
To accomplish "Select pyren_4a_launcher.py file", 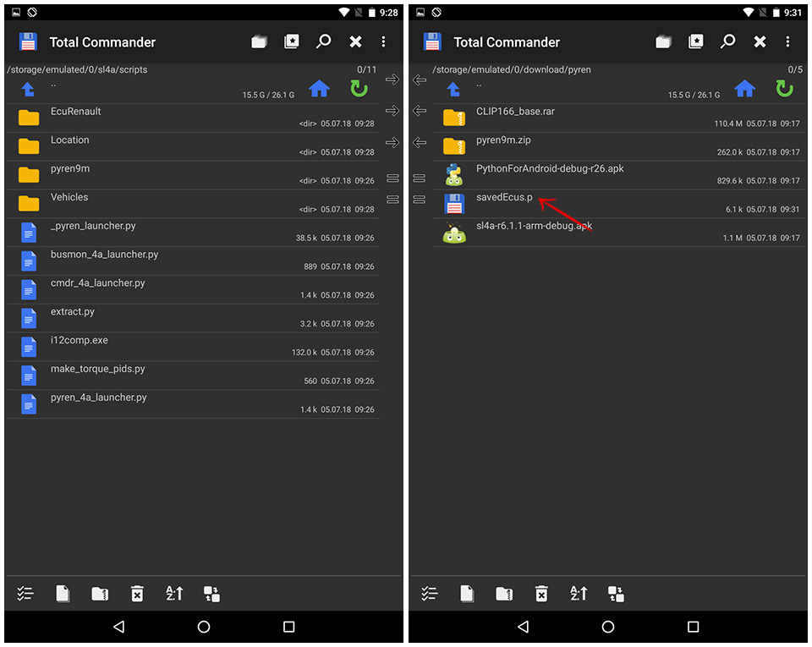I will pyautogui.click(x=193, y=403).
